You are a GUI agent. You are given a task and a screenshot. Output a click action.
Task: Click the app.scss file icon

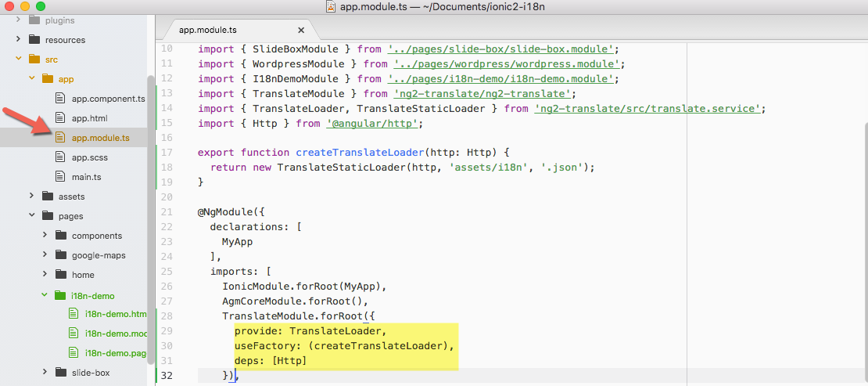61,157
